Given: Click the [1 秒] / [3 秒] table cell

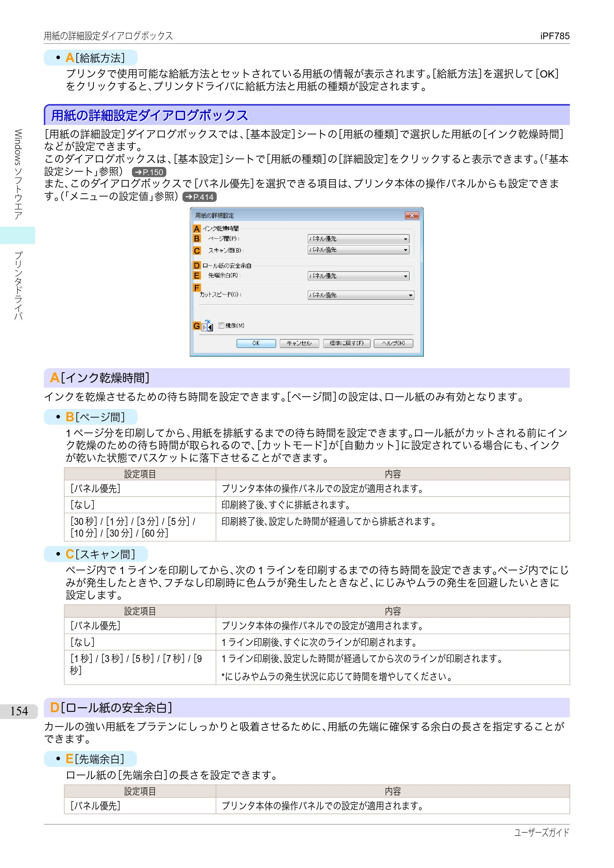Looking at the screenshot, I should click(x=140, y=667).
